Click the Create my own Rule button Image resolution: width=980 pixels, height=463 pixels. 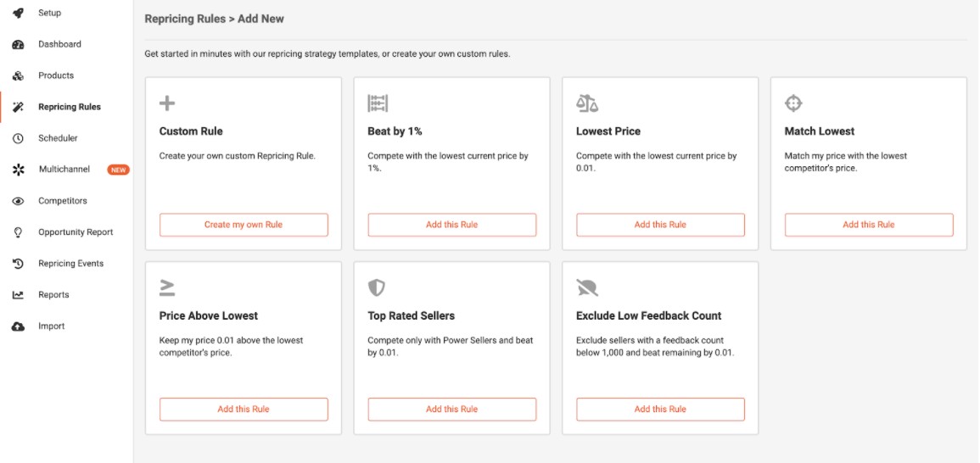tap(244, 225)
